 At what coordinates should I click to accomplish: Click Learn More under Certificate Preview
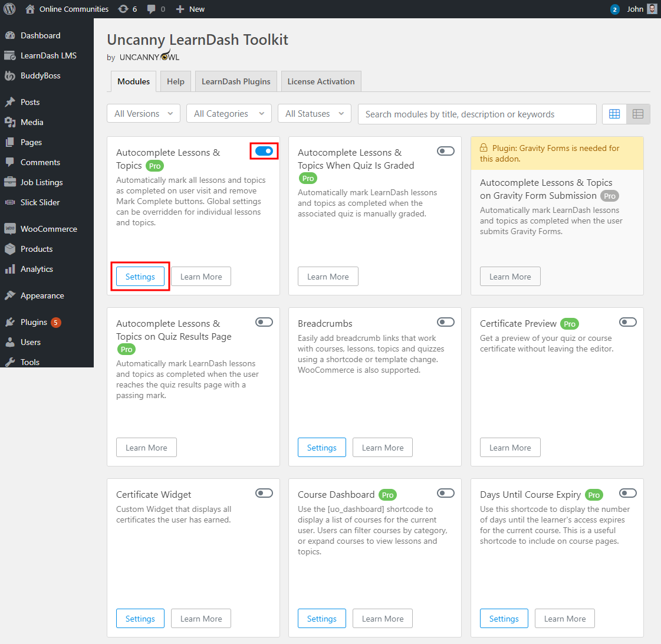coord(510,448)
